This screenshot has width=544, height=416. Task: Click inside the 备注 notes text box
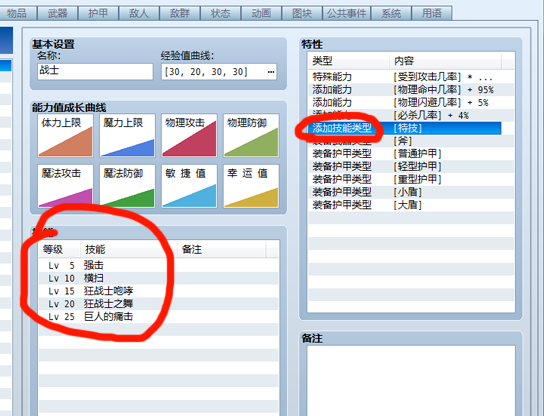[411, 380]
